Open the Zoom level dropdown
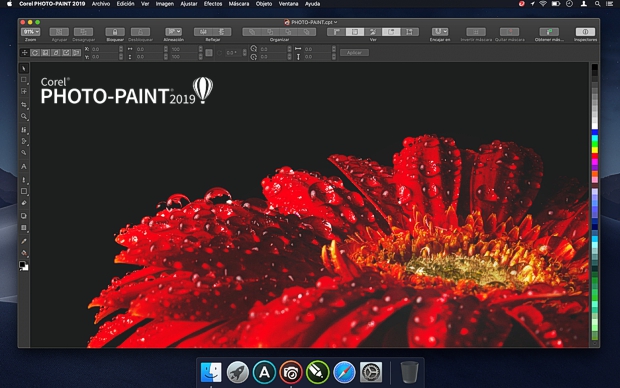620x388 pixels. click(30, 32)
